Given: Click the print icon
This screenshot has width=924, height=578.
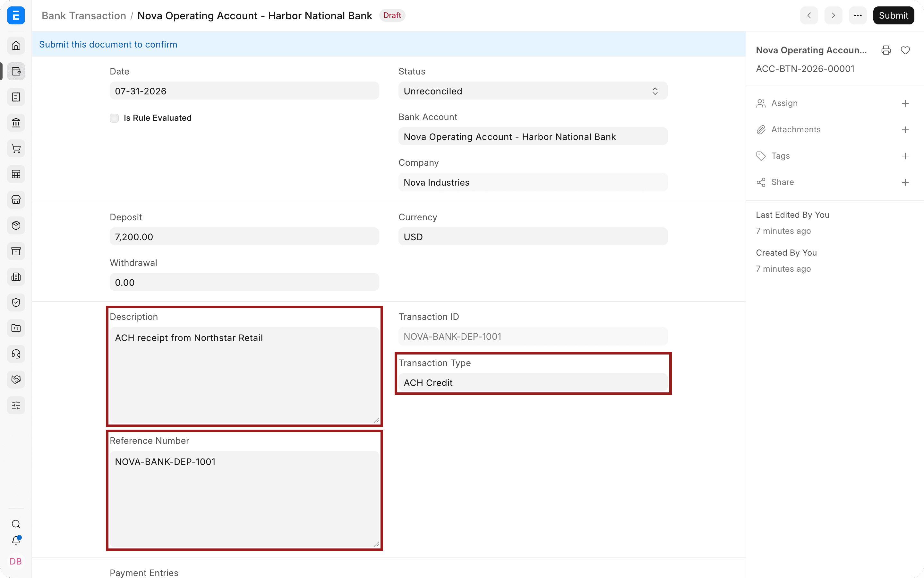Looking at the screenshot, I should pos(886,50).
